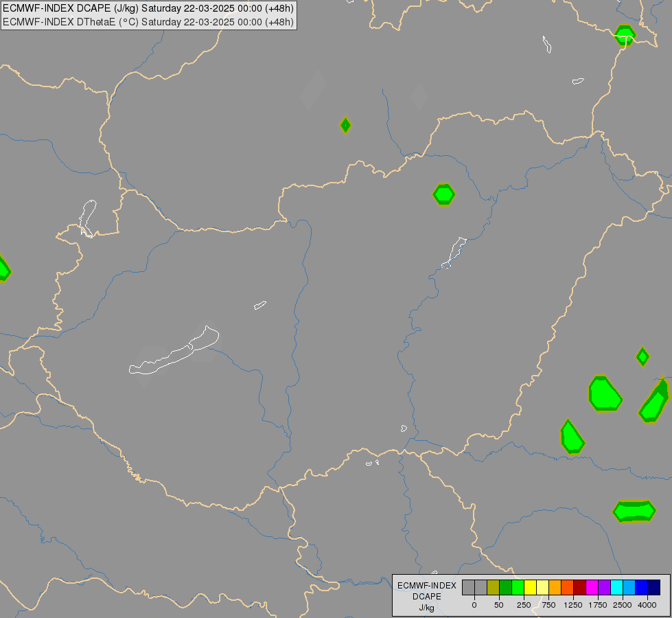This screenshot has width=672, height=618.
Task: Click the ECMWF-INDEX label in the legend
Action: click(x=427, y=586)
